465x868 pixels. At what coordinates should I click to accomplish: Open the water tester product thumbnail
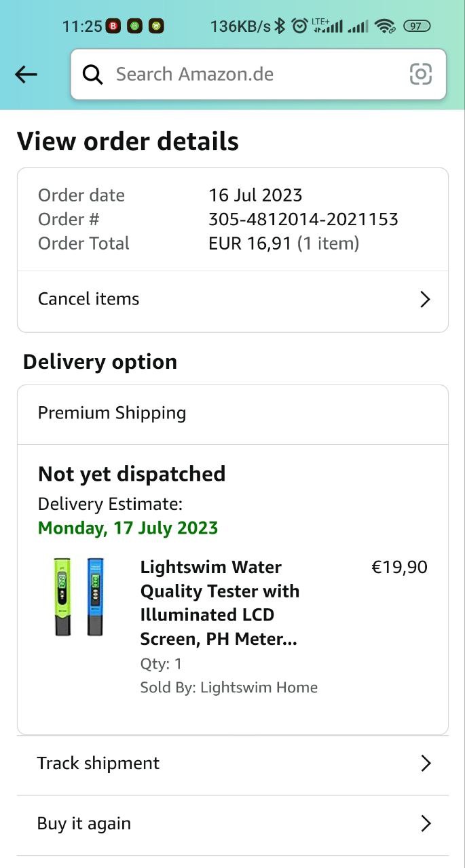[x=79, y=597]
